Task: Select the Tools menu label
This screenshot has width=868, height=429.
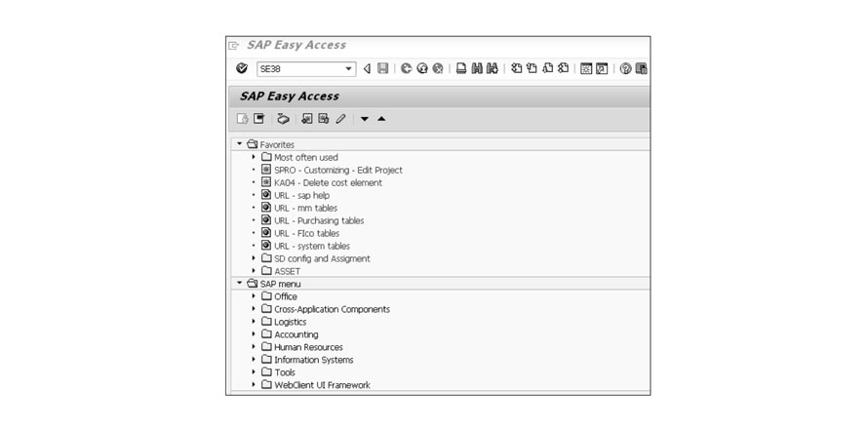Action: tap(285, 372)
